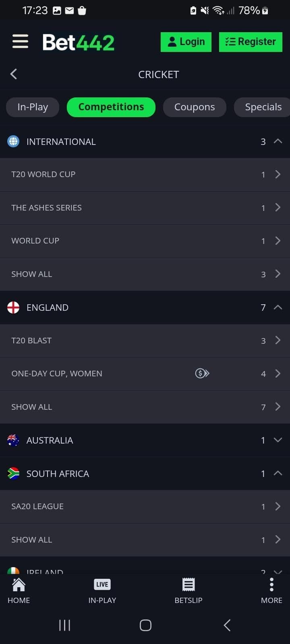Switch to the Coupons tab
This screenshot has width=290, height=644.
tap(195, 107)
